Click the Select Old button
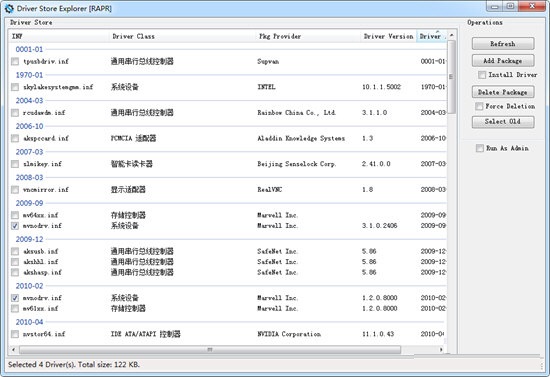 click(x=503, y=122)
